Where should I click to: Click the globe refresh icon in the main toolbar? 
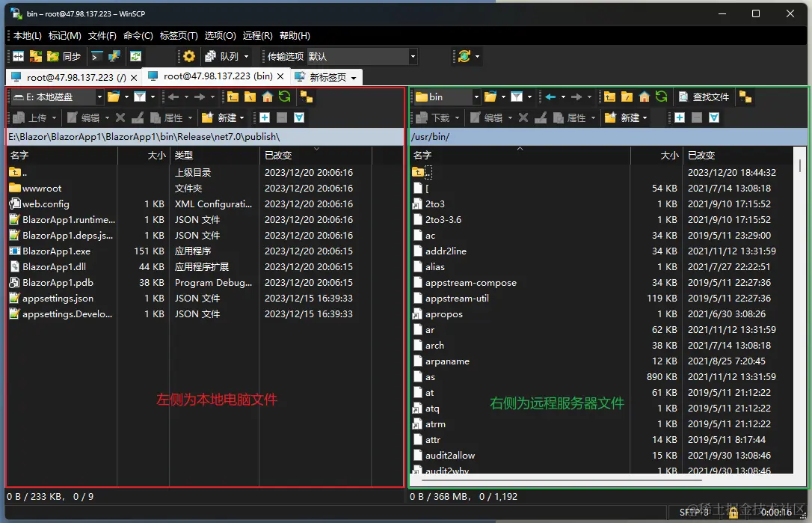[x=464, y=57]
